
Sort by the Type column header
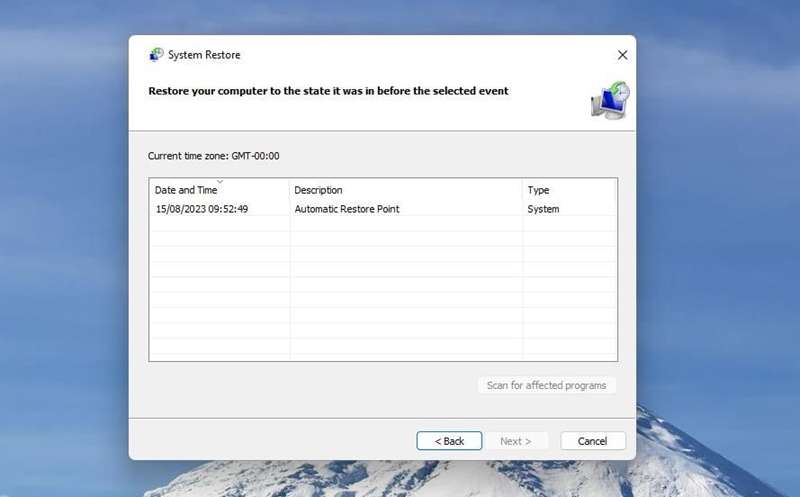[569, 190]
